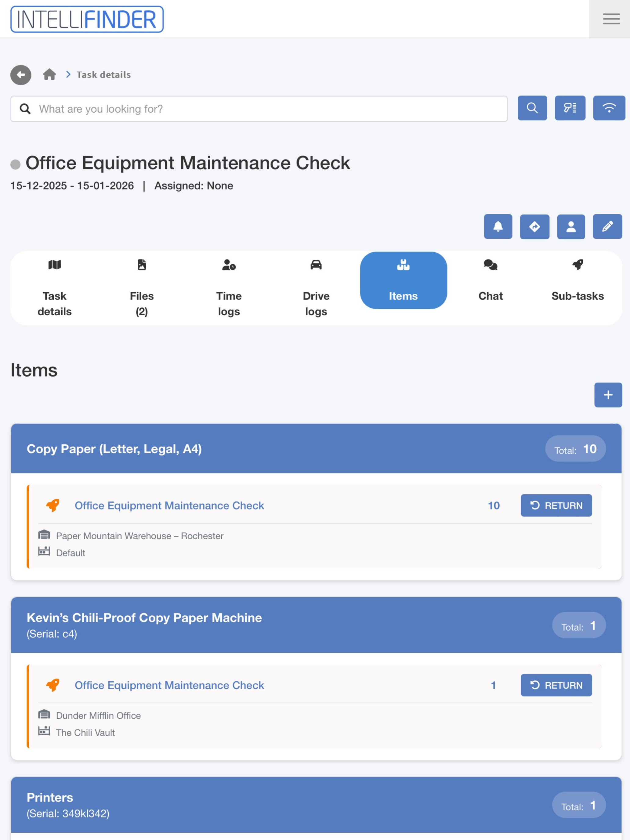Click the Default location text

(x=71, y=553)
